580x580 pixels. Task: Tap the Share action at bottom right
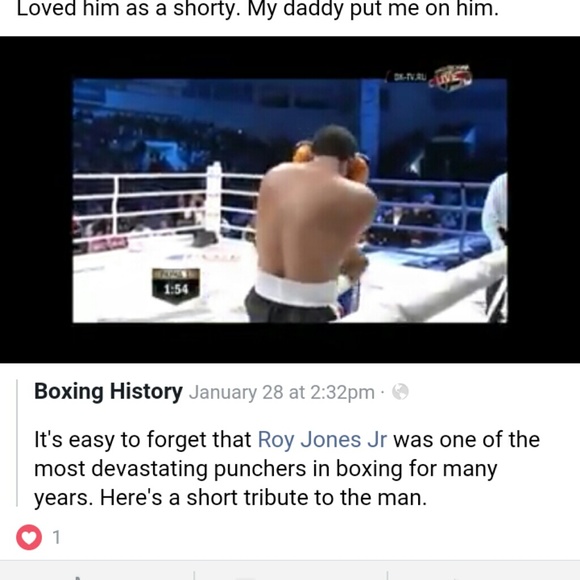[483, 575]
